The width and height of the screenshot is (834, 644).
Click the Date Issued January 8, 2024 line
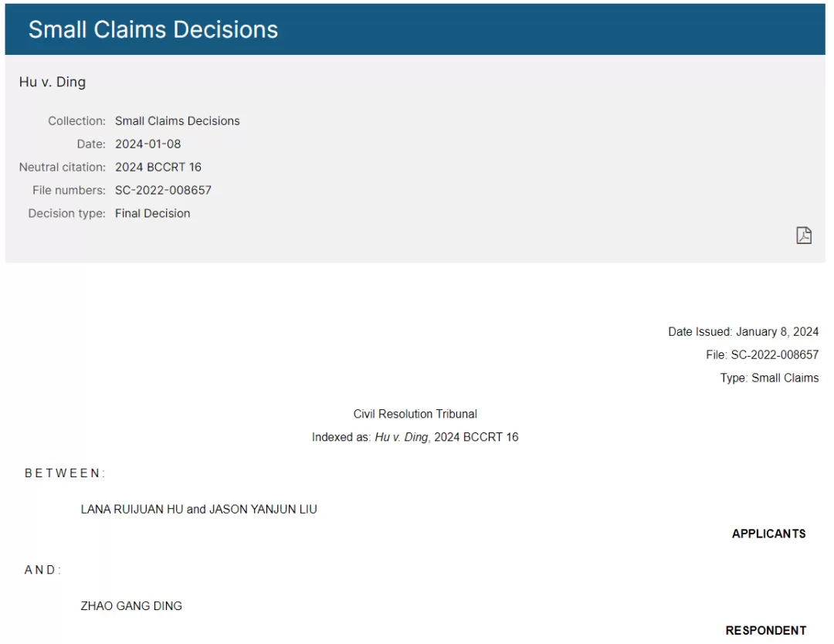tap(743, 332)
